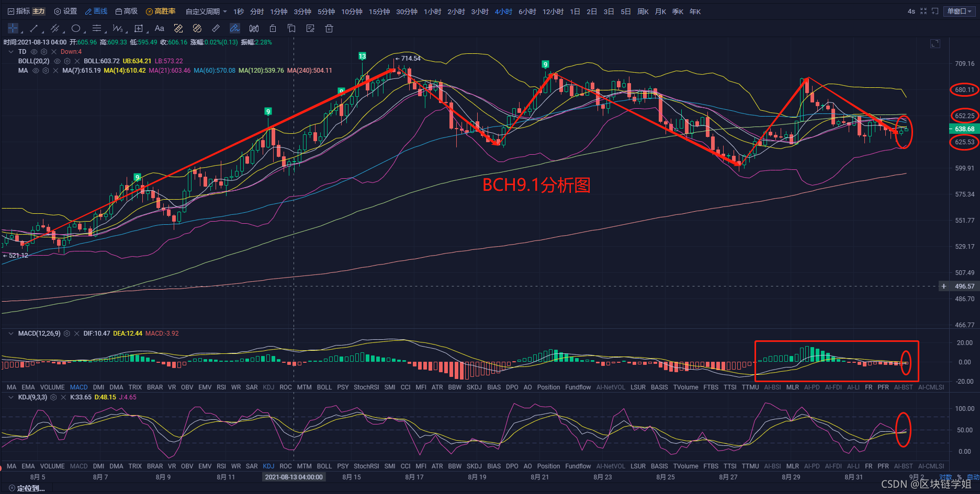Screen dimensions: 980x494
Task: Select the ruler measuring tool
Action: 216,28
